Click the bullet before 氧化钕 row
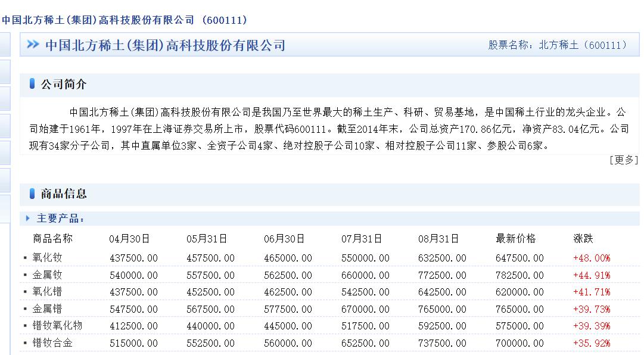Image resolution: width=644 pixels, height=355 pixels. (25, 258)
